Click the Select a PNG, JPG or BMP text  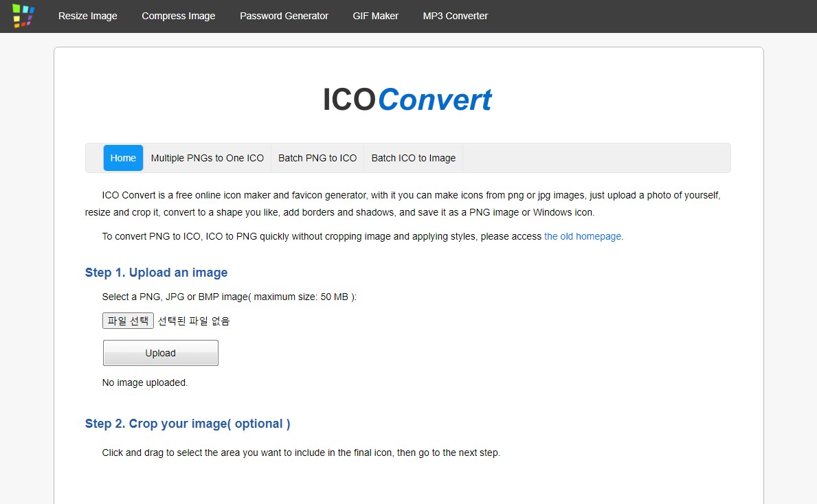pos(230,297)
